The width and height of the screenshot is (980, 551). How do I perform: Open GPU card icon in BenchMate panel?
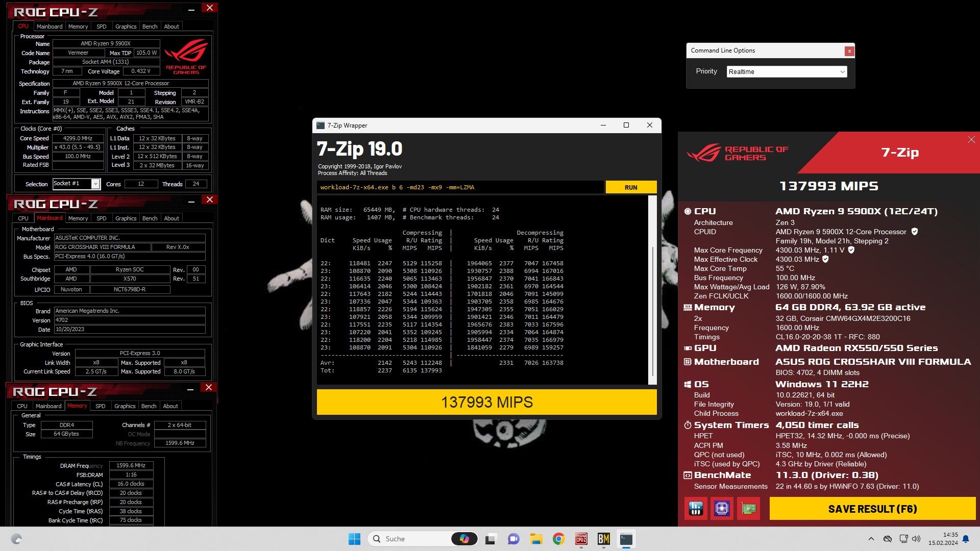tap(749, 509)
